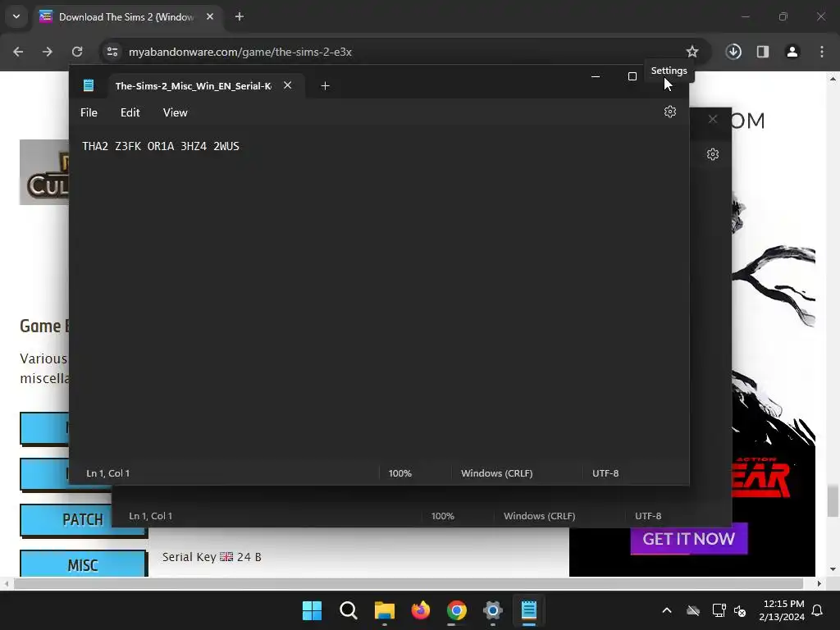
Task: Switch to Chrome from taskbar
Action: [456, 610]
